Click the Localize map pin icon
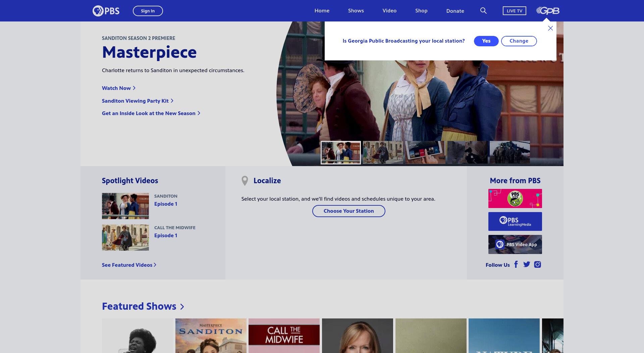The width and height of the screenshot is (644, 353). pyautogui.click(x=245, y=181)
